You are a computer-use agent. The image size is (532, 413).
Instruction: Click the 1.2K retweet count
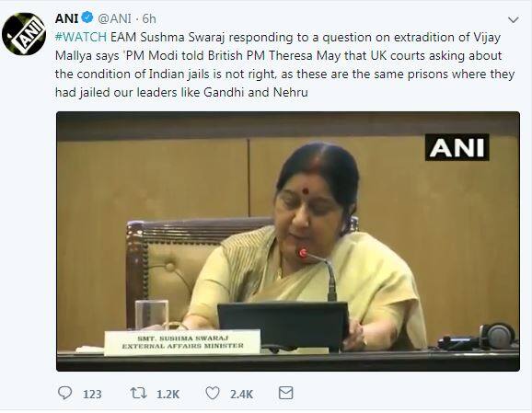[168, 395]
